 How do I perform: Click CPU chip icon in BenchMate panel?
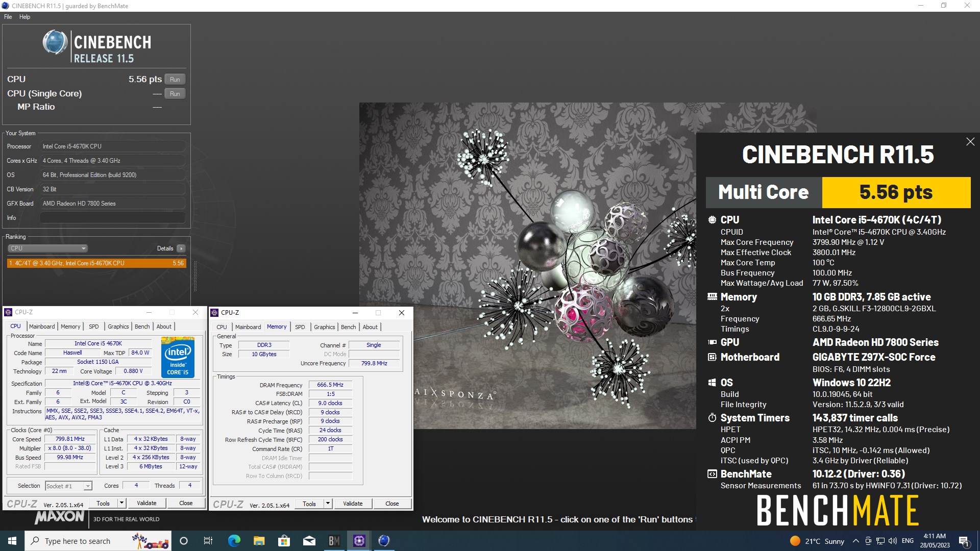click(x=712, y=220)
